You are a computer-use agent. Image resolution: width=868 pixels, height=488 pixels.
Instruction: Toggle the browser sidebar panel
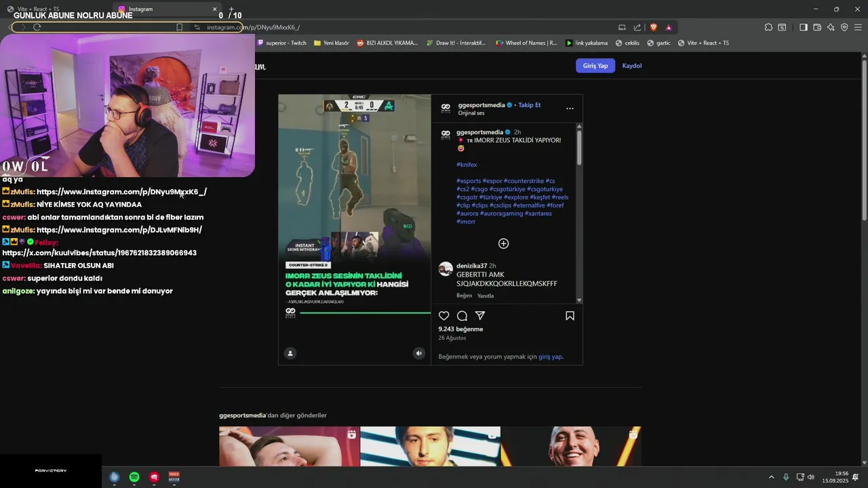[803, 27]
